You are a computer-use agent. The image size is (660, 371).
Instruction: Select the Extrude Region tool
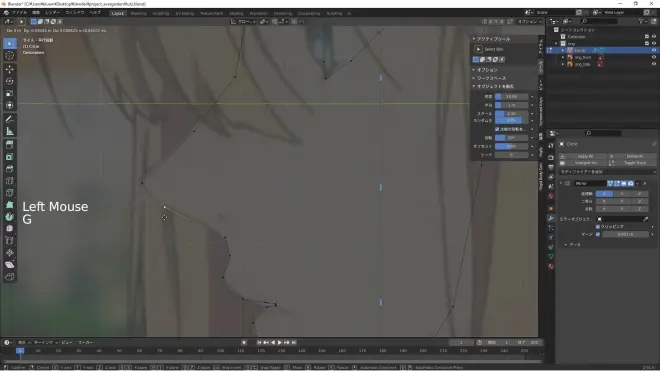(x=10, y=145)
